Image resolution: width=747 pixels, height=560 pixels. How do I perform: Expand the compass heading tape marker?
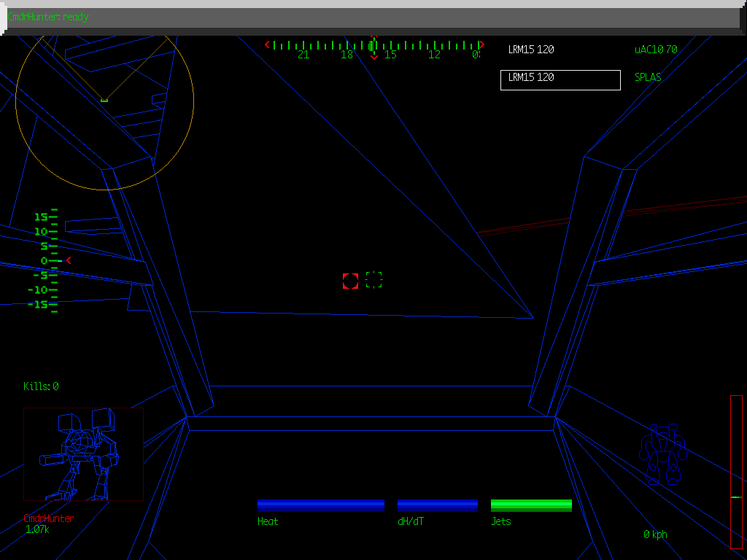tap(373, 45)
